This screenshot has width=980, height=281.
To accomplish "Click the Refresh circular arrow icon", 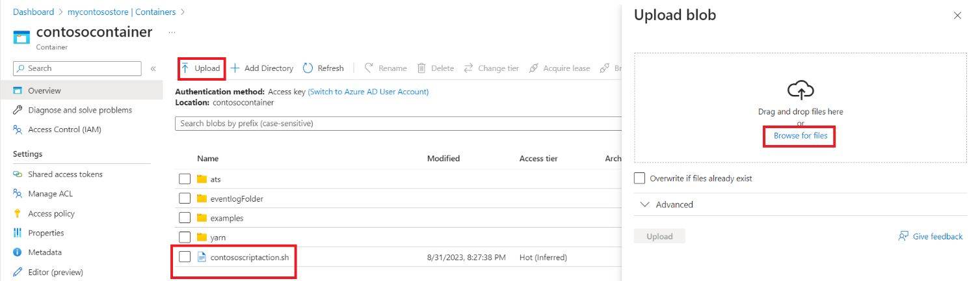I will [x=308, y=68].
